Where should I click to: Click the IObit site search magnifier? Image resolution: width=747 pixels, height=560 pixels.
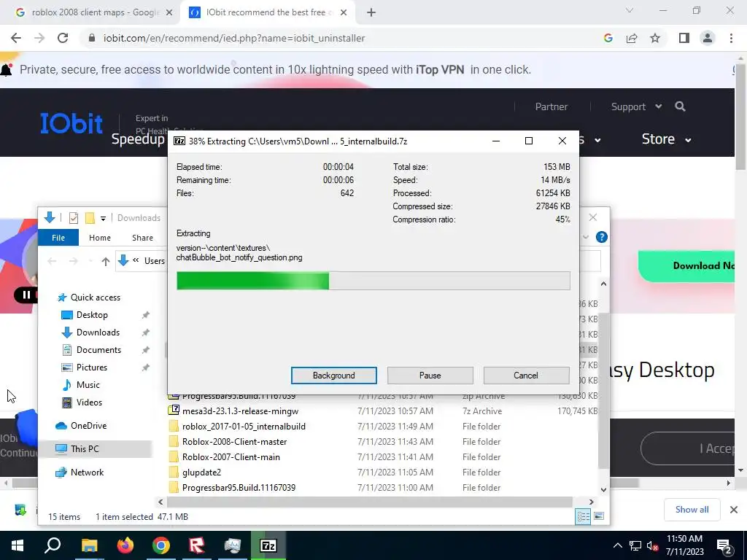click(681, 106)
